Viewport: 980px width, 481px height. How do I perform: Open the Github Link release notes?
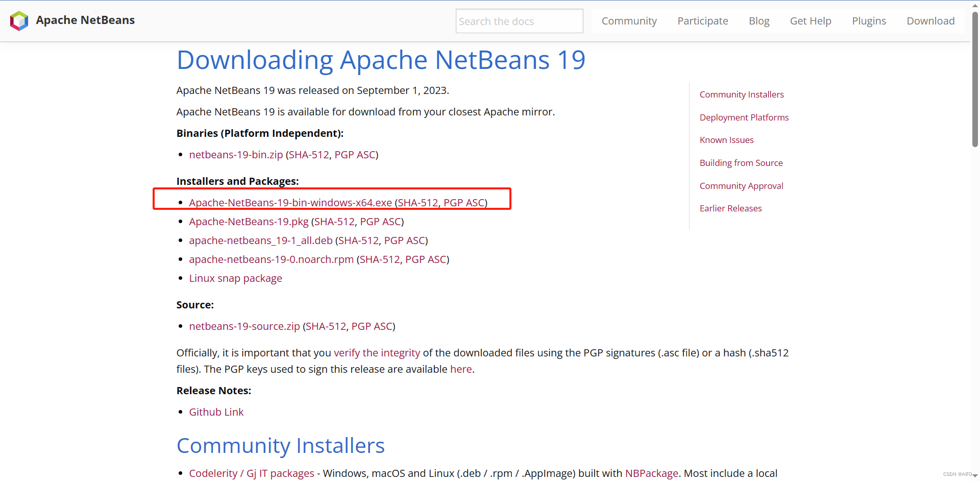click(216, 412)
